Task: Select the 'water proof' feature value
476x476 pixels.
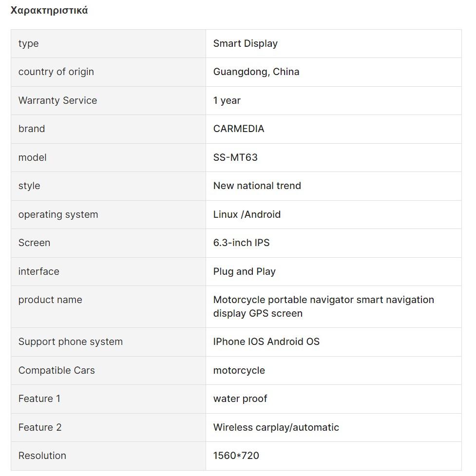Action: point(240,399)
